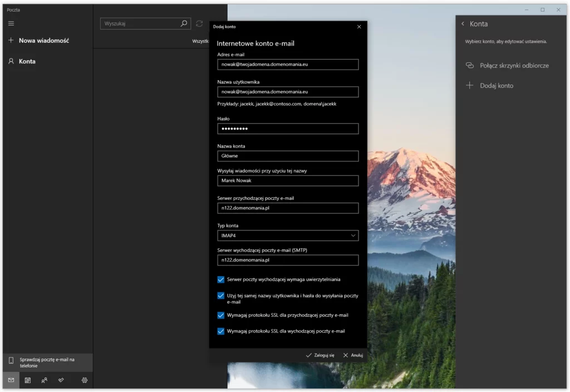
Task: Open the Settings gear icon
Action: 85,380
